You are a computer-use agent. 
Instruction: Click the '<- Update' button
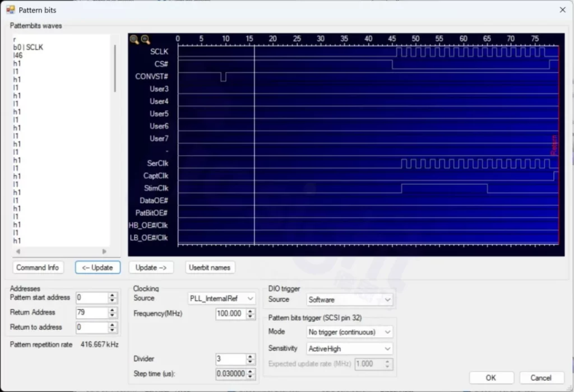tap(98, 268)
